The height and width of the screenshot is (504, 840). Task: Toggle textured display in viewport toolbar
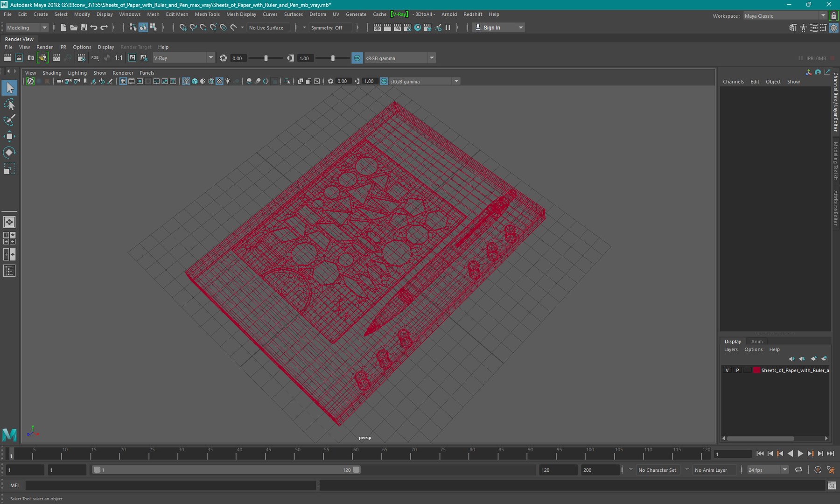[x=219, y=81]
